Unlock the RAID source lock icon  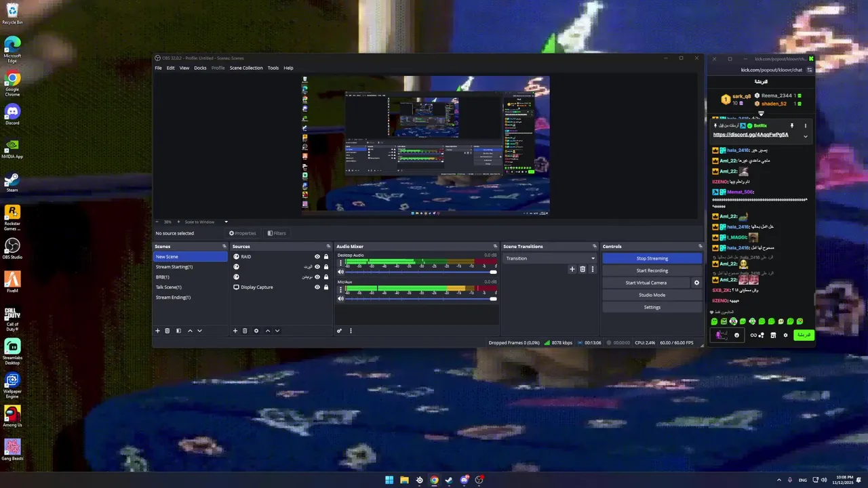(326, 257)
